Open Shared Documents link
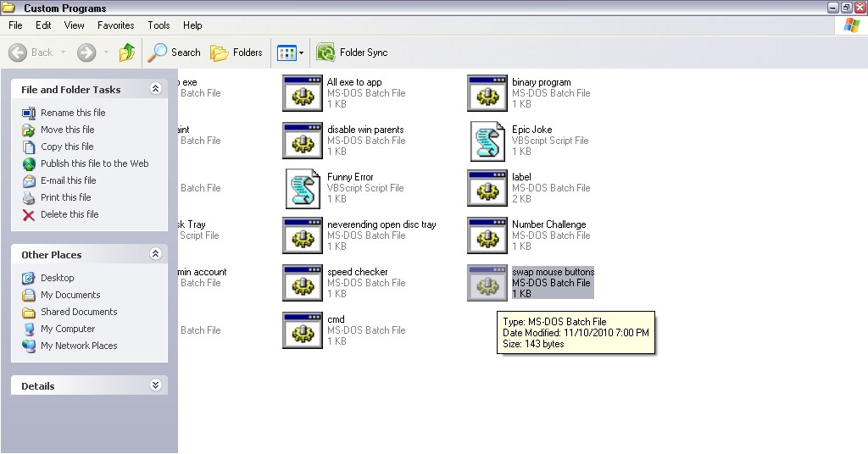 pos(79,312)
